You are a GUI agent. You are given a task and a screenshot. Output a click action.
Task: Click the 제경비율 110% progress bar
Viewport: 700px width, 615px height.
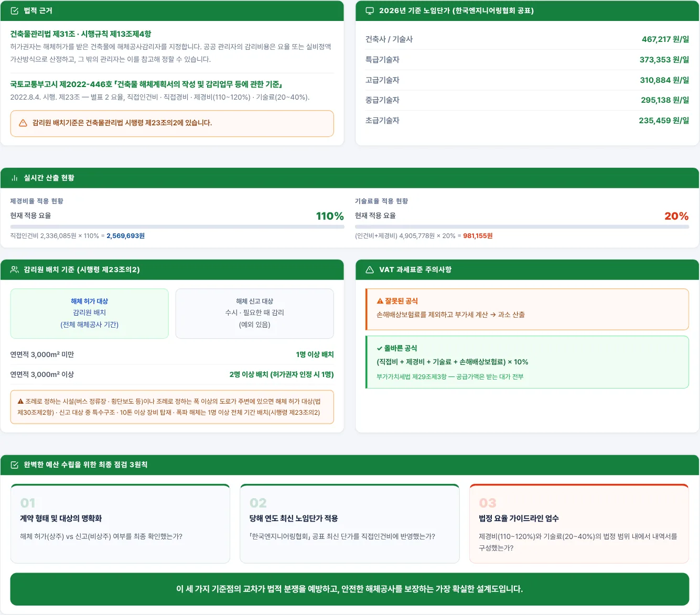click(177, 226)
